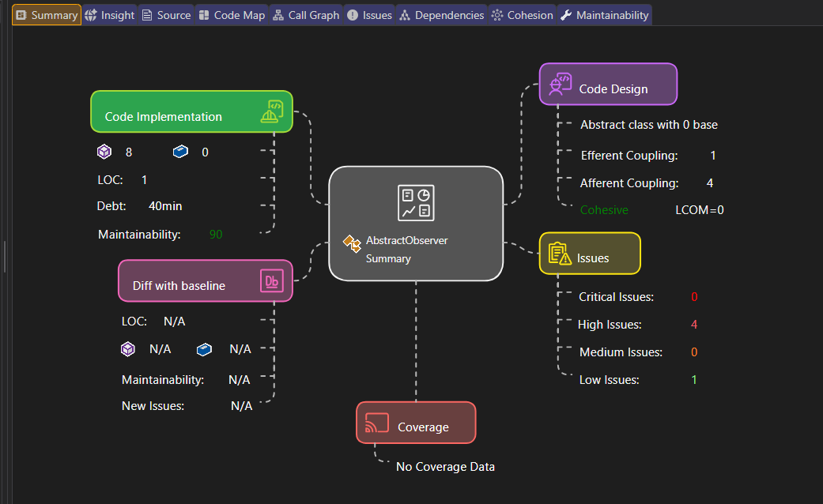Switch to the Cohesion tab
The image size is (823, 504).
(x=522, y=13)
